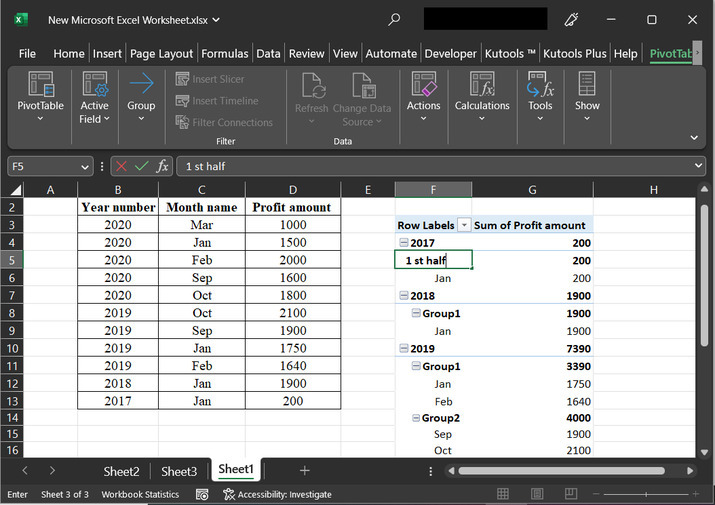
Task: Click the Show ribbon button
Action: coord(587,96)
